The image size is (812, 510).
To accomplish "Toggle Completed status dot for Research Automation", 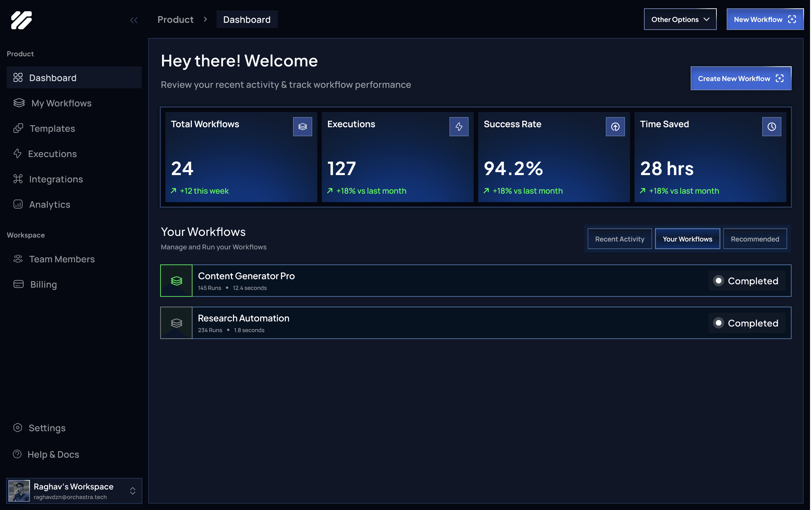I will (718, 323).
